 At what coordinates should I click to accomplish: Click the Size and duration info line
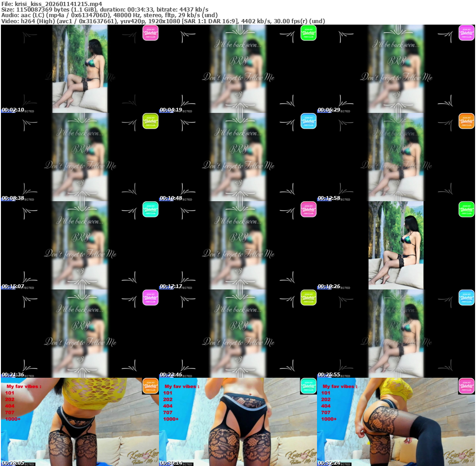pyautogui.click(x=105, y=9)
